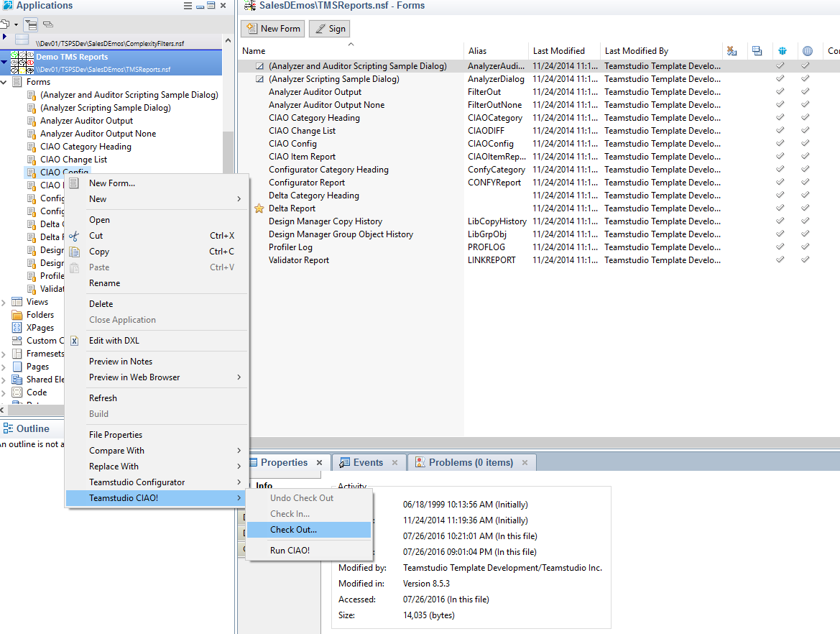Click the Folders node icon
The height and width of the screenshot is (634, 840).
click(17, 315)
